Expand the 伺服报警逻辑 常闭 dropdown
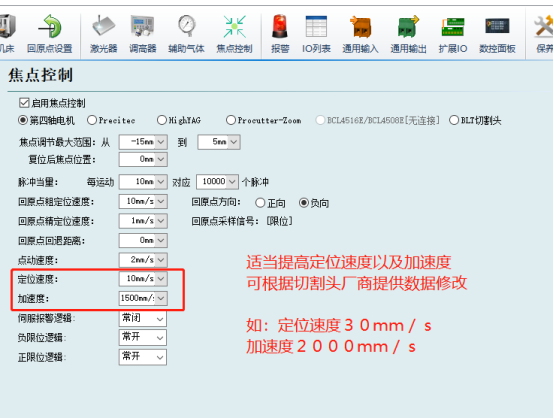 [x=143, y=319]
